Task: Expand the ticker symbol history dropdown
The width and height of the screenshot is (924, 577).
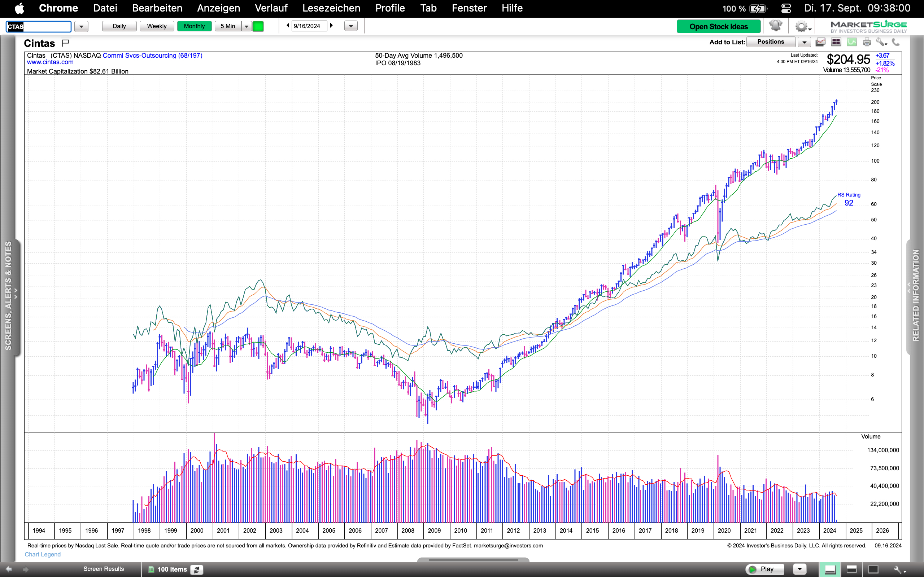Action: point(81,26)
